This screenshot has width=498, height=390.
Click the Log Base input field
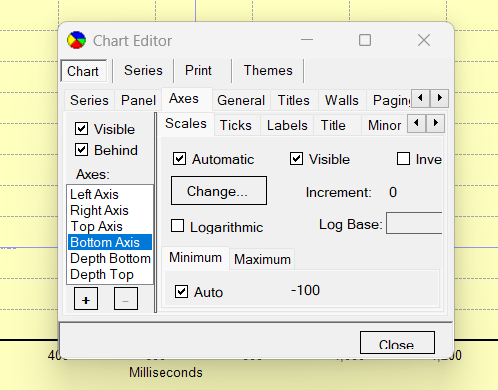(414, 223)
